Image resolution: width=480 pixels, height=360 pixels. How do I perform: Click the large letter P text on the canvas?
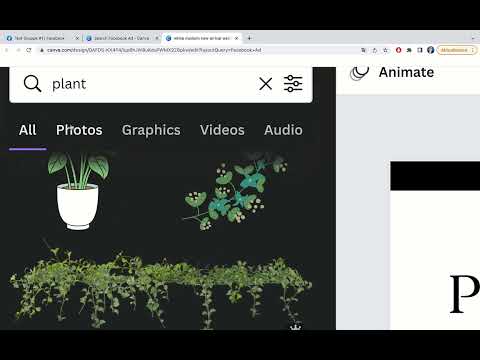pyautogui.click(x=464, y=294)
